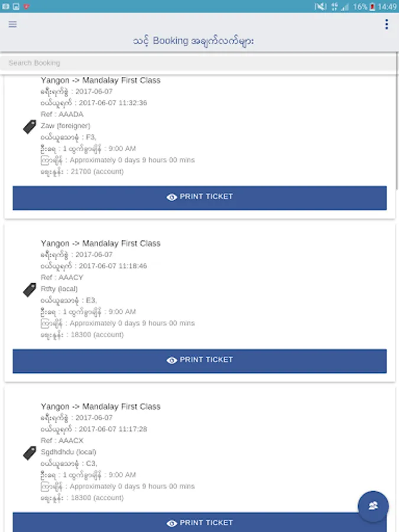Open the three-dot overflow menu
Viewport: 399px width, 532px height.
(386, 24)
